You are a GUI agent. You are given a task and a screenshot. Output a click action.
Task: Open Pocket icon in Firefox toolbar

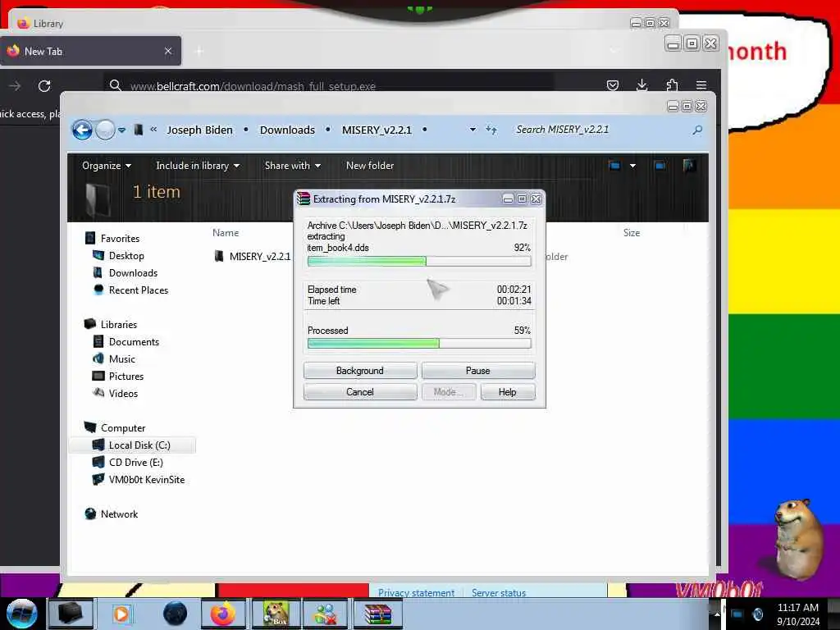tap(613, 85)
